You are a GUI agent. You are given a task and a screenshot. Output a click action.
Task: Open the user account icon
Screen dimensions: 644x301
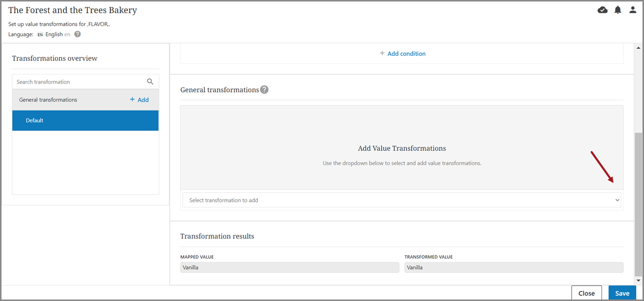click(x=633, y=10)
